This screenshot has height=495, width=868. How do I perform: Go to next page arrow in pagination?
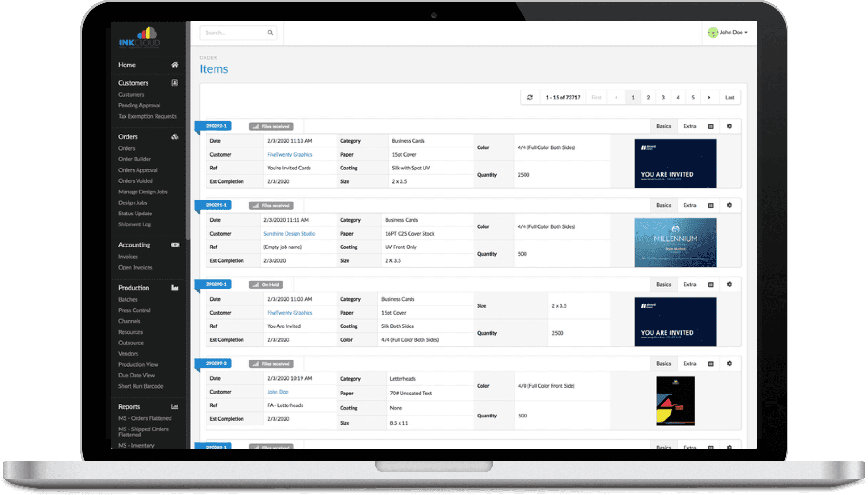click(709, 97)
